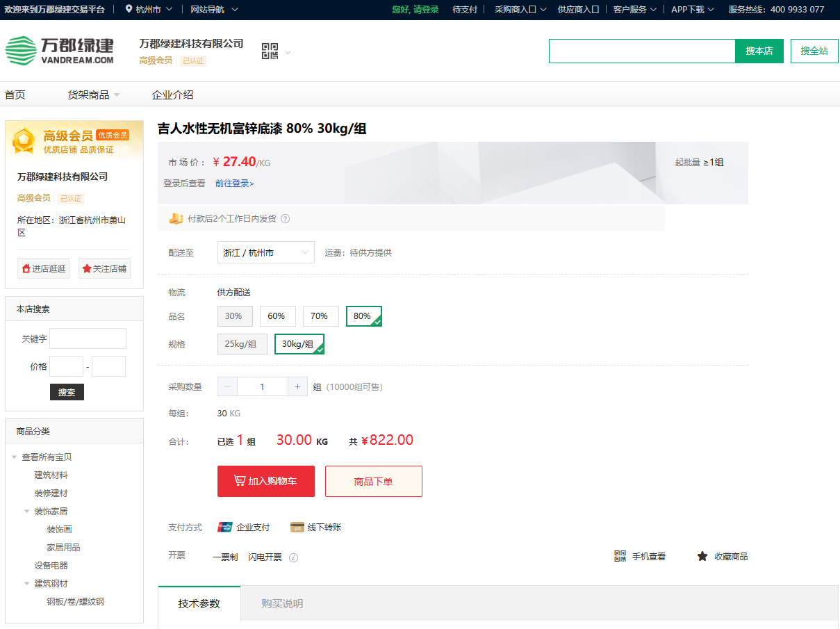Select the 60% product option
Image resolution: width=840 pixels, height=629 pixels.
pyautogui.click(x=277, y=316)
